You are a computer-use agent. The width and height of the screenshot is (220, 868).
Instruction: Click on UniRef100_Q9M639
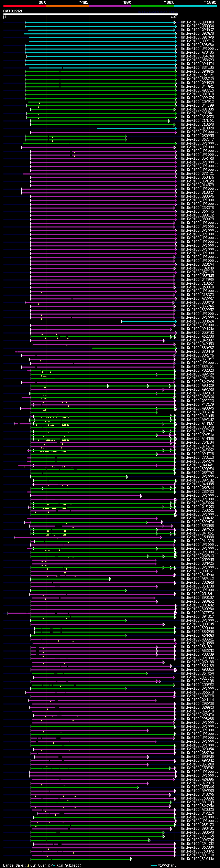click(197, 83)
